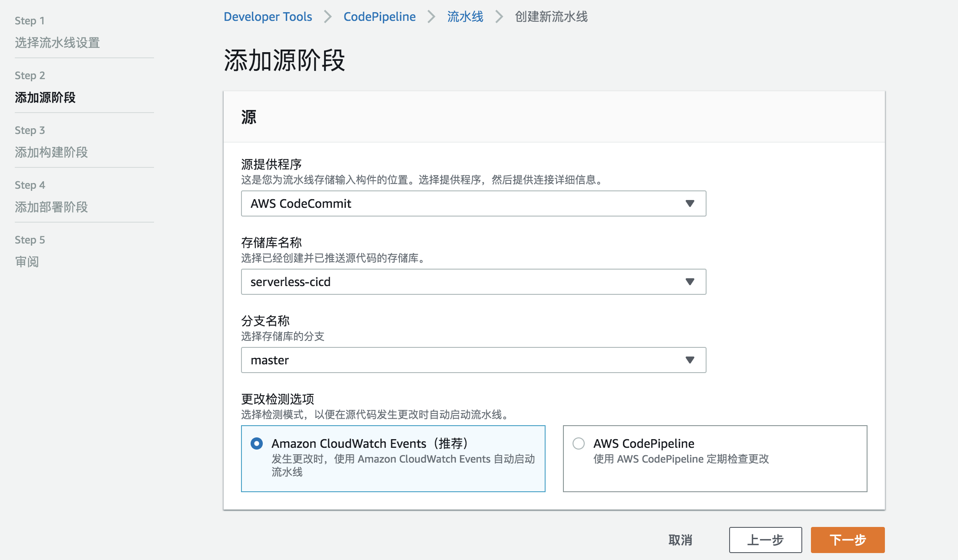Proceed with the 下一步 button
This screenshot has width=958, height=560.
pos(847,540)
